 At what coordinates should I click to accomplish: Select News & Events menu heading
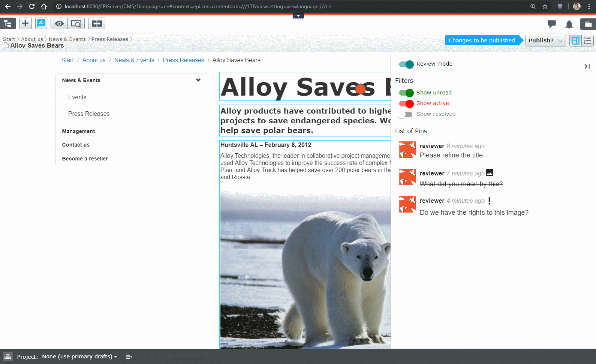tap(81, 80)
